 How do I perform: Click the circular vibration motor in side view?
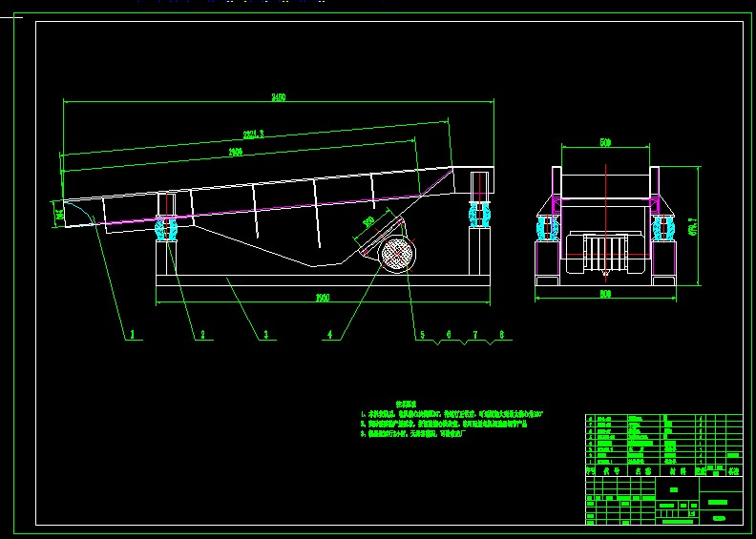click(396, 253)
